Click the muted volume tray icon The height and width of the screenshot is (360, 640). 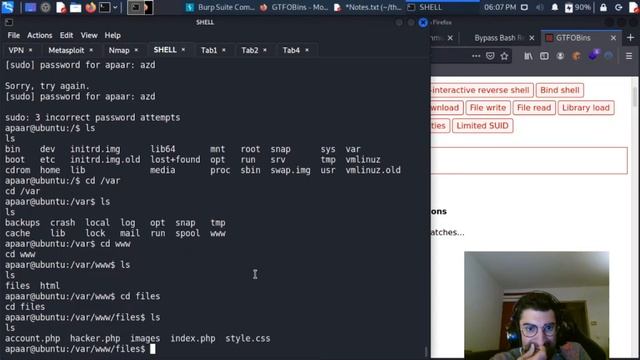[x=540, y=7]
